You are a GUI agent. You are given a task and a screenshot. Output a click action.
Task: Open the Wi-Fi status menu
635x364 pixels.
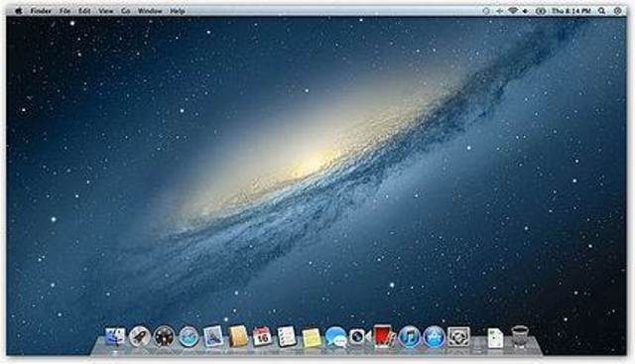[513, 11]
